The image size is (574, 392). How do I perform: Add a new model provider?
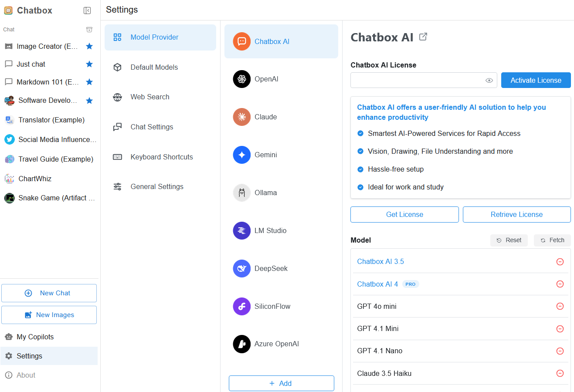tap(281, 383)
